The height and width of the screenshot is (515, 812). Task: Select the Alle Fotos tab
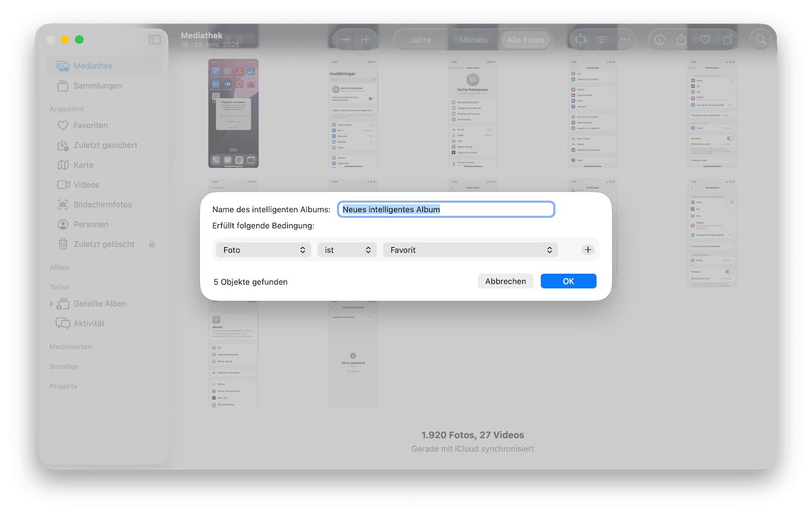(525, 40)
